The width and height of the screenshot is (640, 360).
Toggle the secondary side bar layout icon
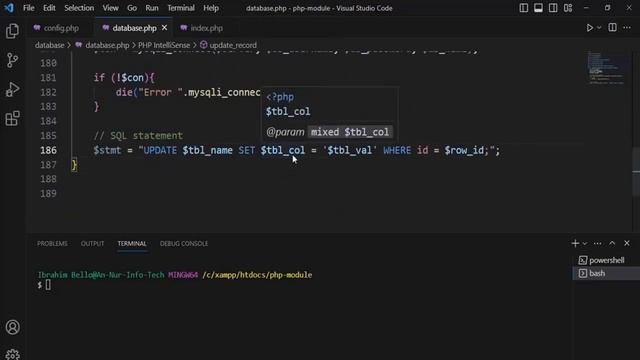[x=553, y=8]
